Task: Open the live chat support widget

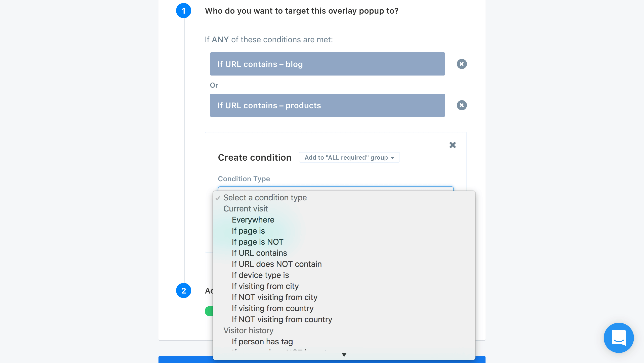Action: point(619,338)
